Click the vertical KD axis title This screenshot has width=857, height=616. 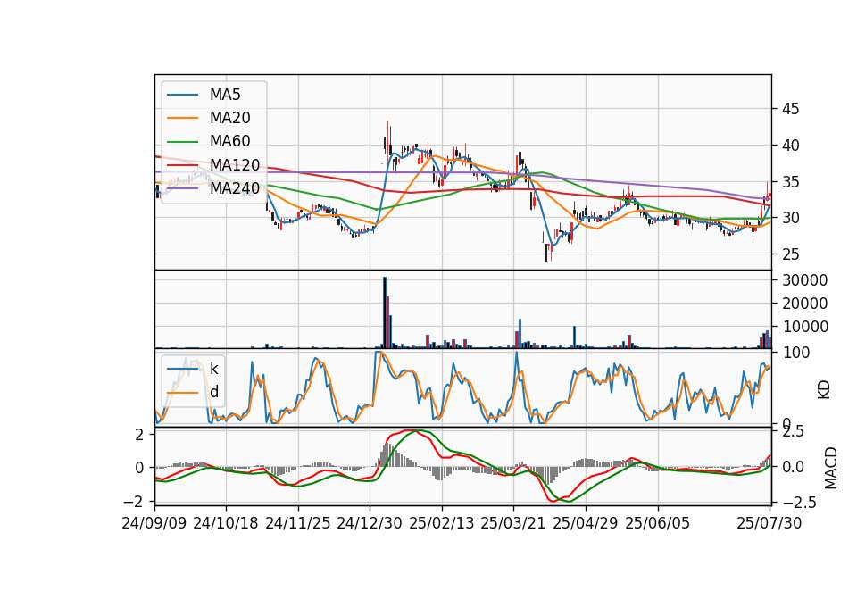click(824, 390)
